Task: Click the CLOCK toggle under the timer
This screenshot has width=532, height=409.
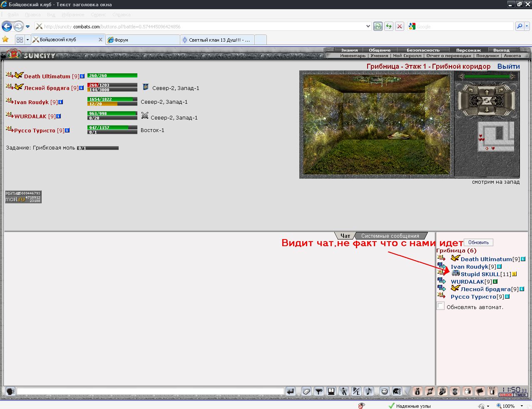Action: [x=506, y=395]
